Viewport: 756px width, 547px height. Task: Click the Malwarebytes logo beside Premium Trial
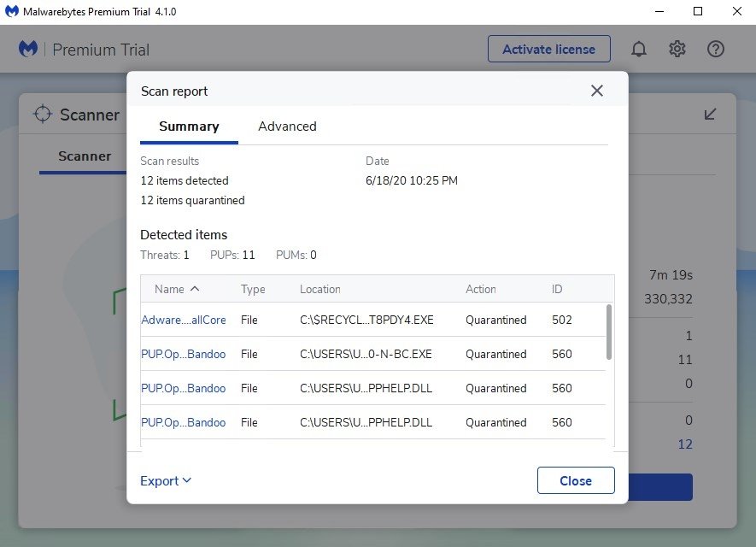point(28,49)
